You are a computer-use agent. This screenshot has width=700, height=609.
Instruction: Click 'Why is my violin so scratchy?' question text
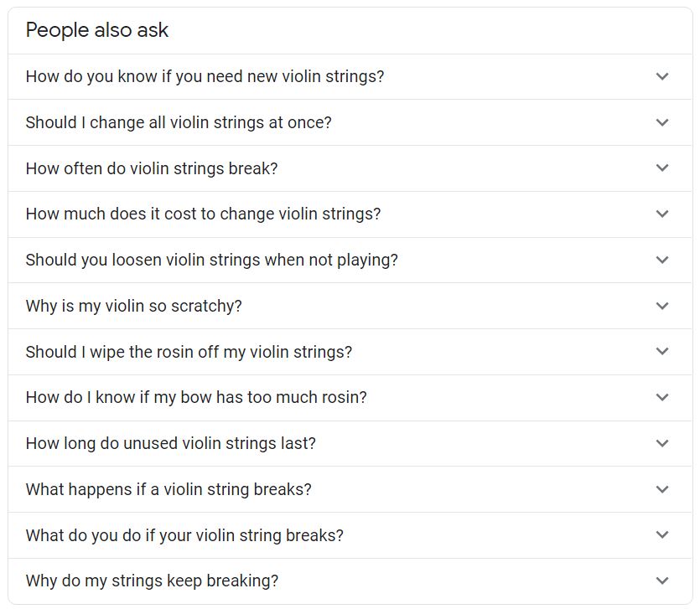[x=133, y=306]
